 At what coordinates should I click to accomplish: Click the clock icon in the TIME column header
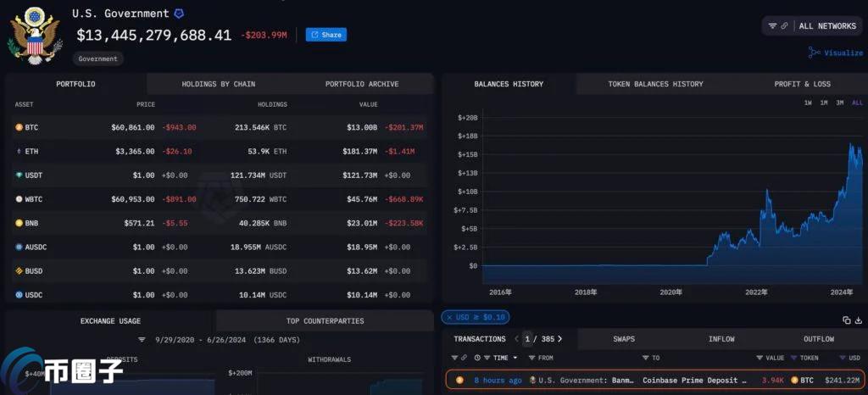tap(478, 358)
